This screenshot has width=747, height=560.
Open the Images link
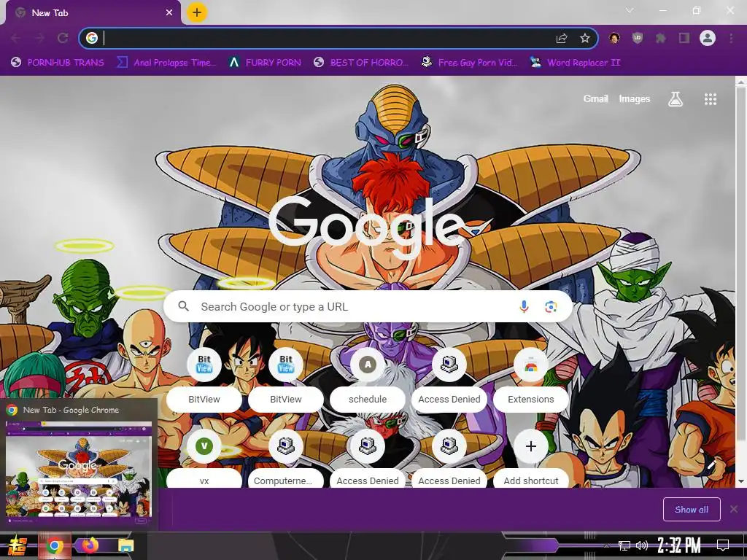point(634,98)
